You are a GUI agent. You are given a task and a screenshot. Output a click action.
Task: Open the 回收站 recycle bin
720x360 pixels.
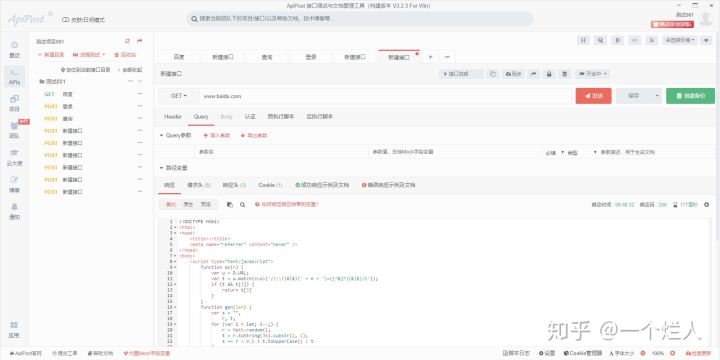(x=125, y=55)
